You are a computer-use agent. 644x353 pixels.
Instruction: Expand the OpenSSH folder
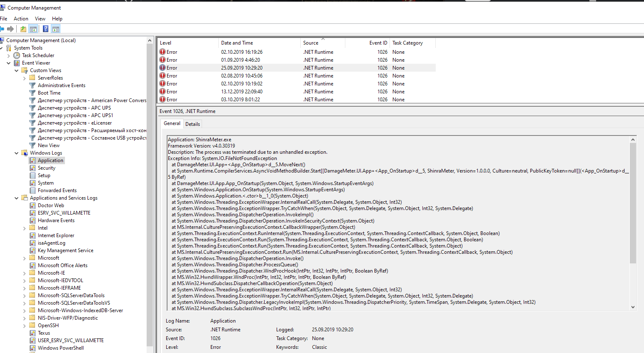pos(24,325)
